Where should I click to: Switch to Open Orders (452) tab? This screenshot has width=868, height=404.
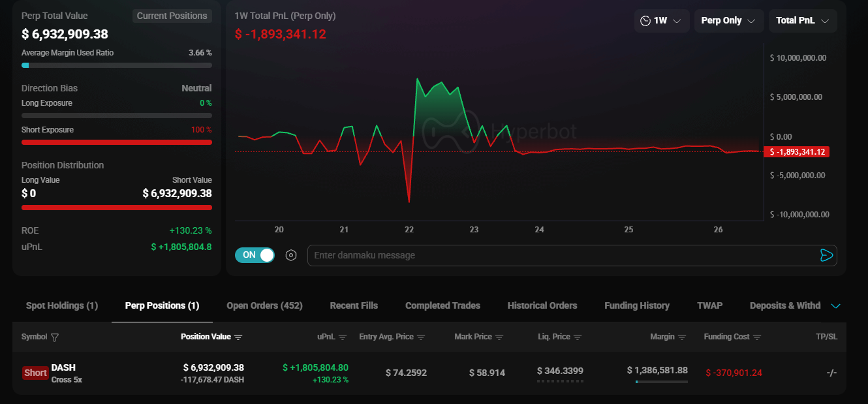point(264,305)
